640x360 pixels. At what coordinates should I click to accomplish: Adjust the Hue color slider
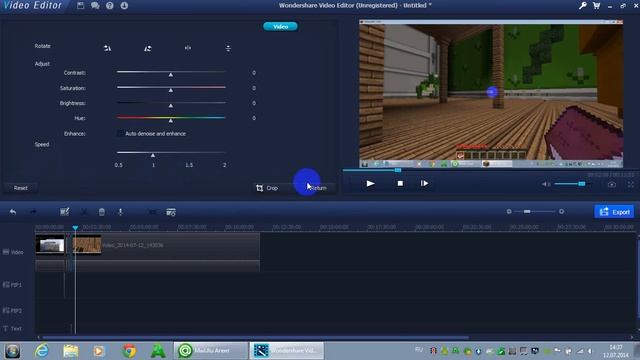[x=171, y=118]
